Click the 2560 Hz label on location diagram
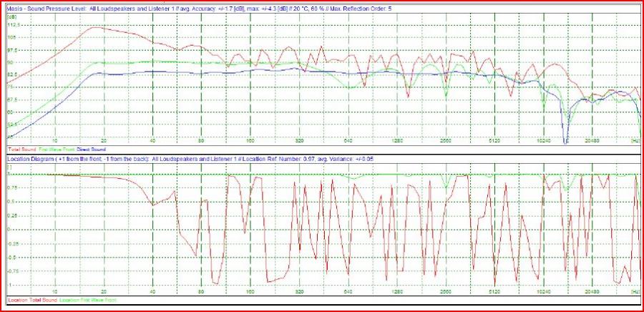This screenshot has height=312, width=644. tap(446, 291)
